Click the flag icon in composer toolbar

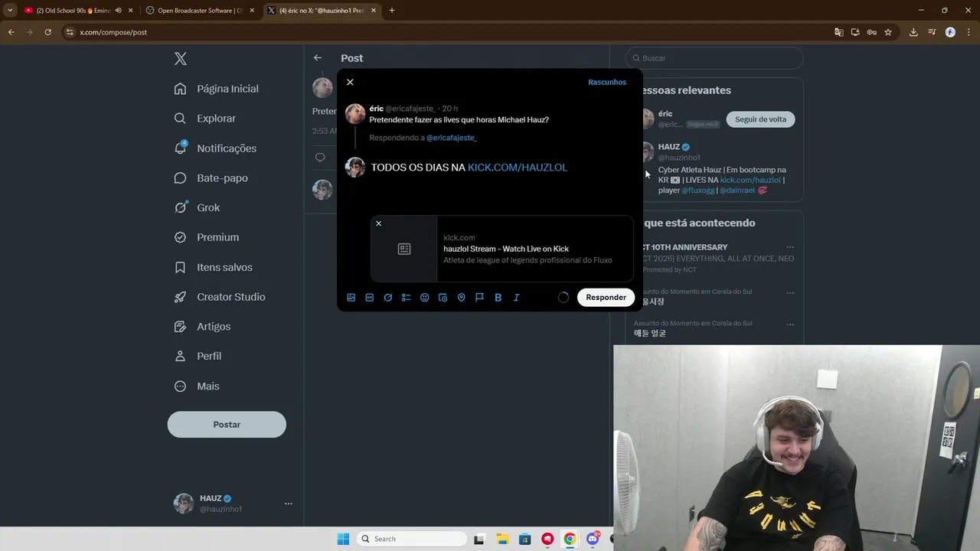point(480,298)
